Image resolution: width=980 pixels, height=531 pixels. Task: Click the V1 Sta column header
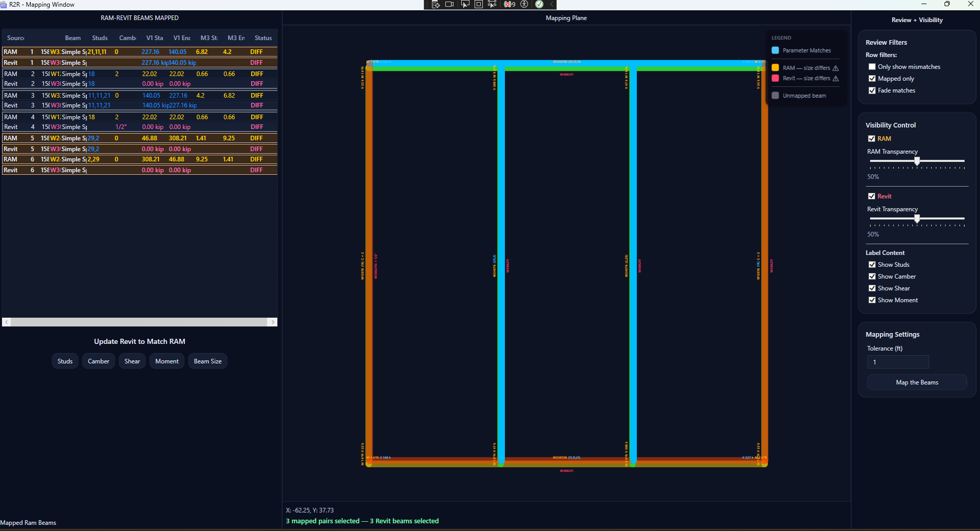pos(155,38)
